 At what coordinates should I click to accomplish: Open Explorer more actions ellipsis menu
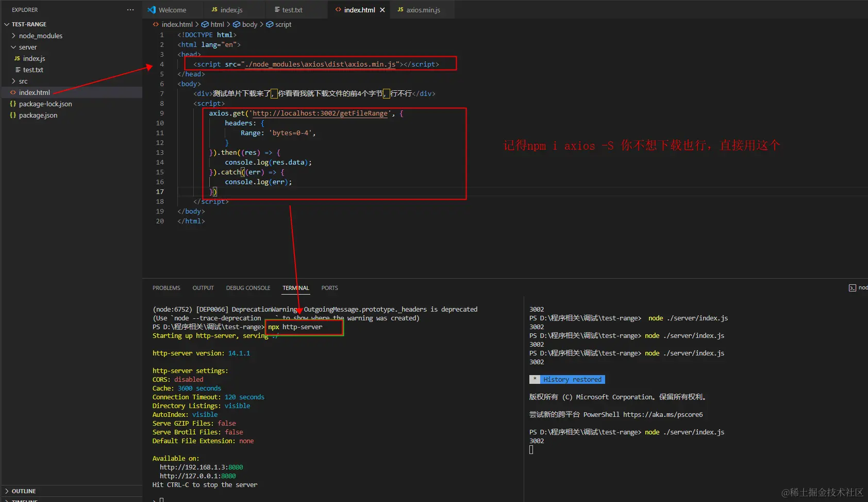pyautogui.click(x=130, y=10)
